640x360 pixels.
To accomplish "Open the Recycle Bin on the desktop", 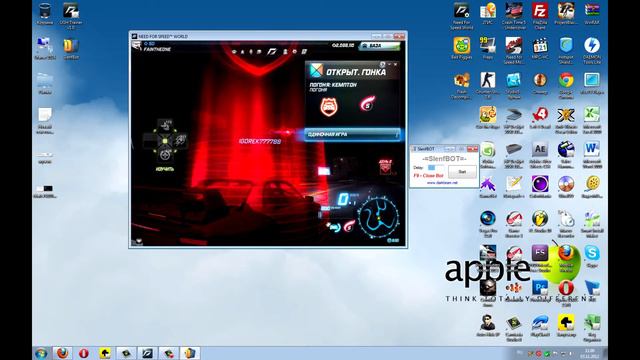I will [44, 14].
